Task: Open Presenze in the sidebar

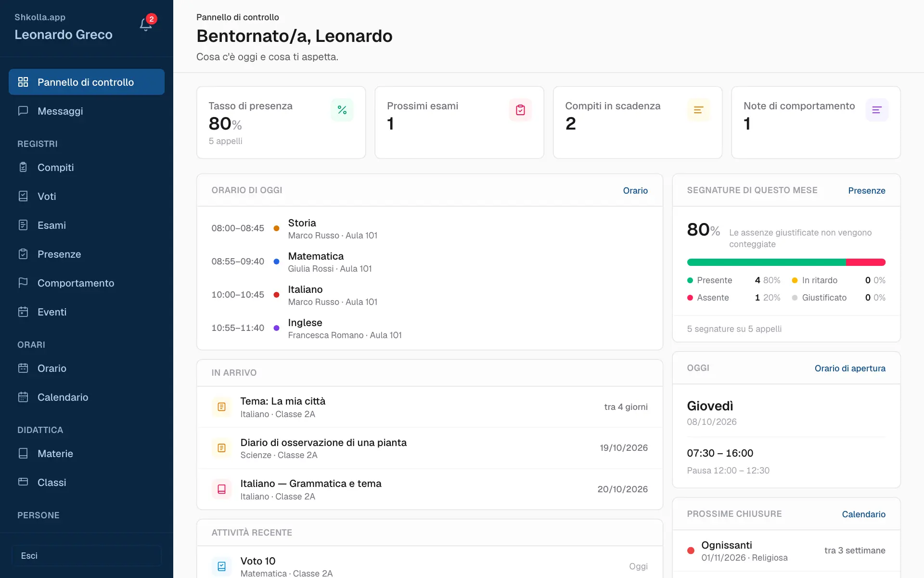Action: pos(87,254)
